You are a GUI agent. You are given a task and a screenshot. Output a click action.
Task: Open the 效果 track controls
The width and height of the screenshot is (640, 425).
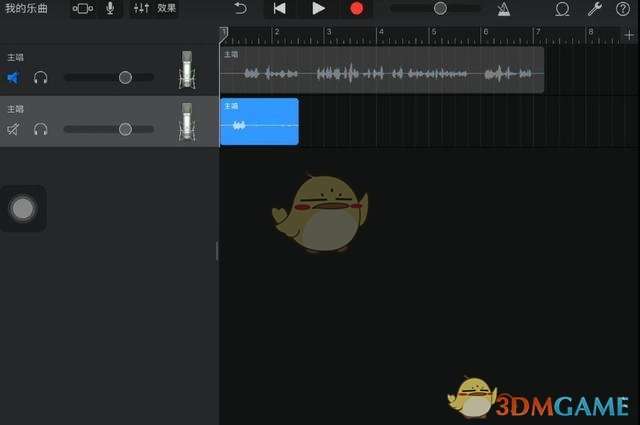tap(154, 8)
